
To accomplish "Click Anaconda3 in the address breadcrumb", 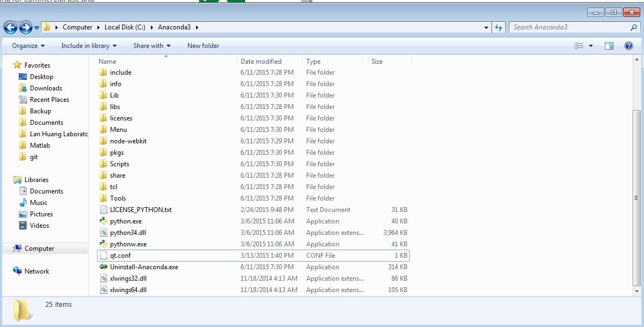I will (x=174, y=27).
